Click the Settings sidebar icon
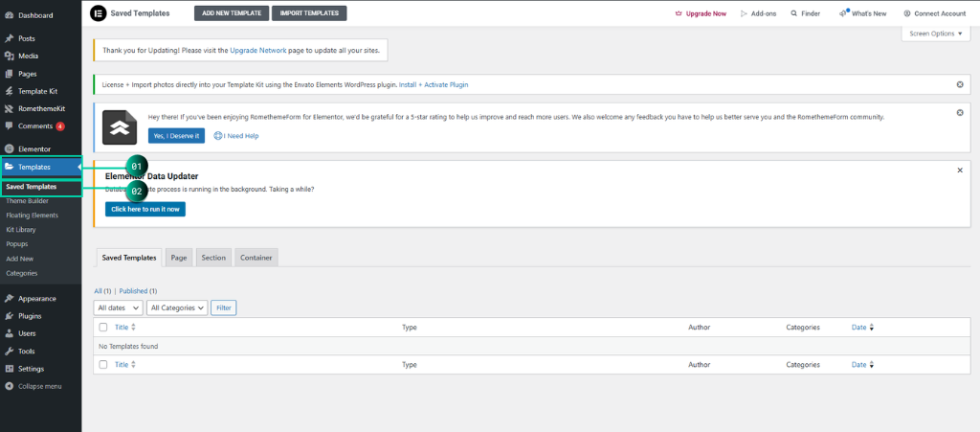Image resolution: width=980 pixels, height=432 pixels. coord(9,369)
